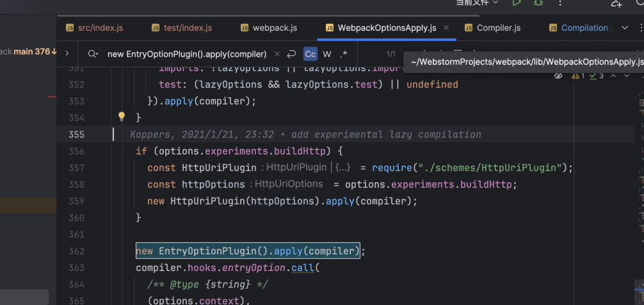
Task: Click the call method underlined on line 363
Action: click(x=303, y=268)
